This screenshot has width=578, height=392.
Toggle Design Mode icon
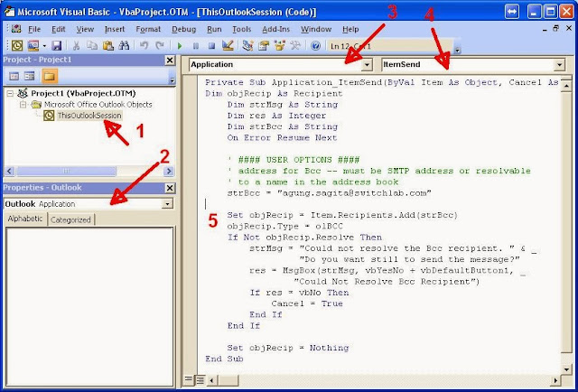tap(228, 45)
